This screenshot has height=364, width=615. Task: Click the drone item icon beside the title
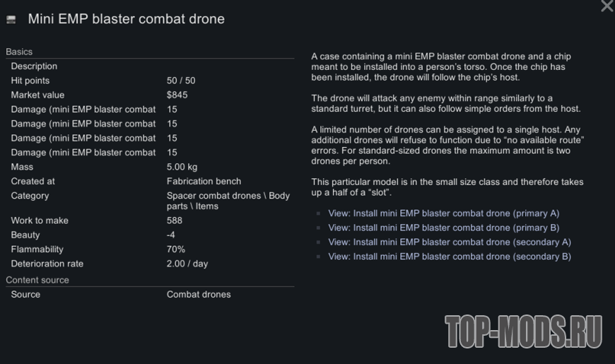pyautogui.click(x=11, y=20)
